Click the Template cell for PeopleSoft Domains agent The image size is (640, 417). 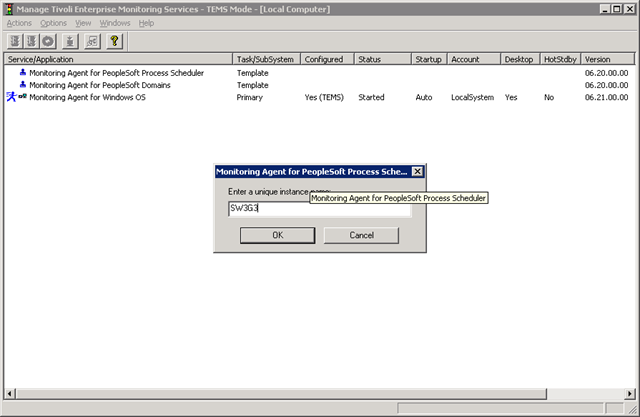[253, 85]
